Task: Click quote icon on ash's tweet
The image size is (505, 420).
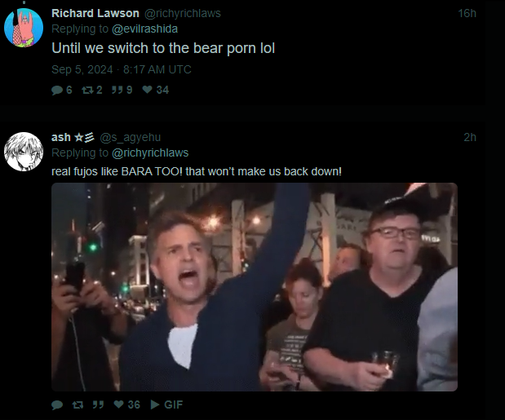Action: pyautogui.click(x=98, y=405)
